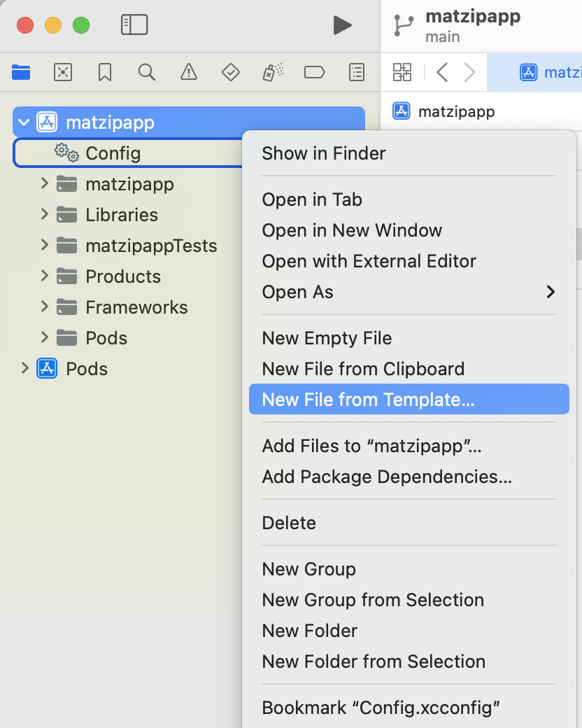The image size is (582, 728).
Task: Expand the nested Pods folder
Action: [x=45, y=337]
